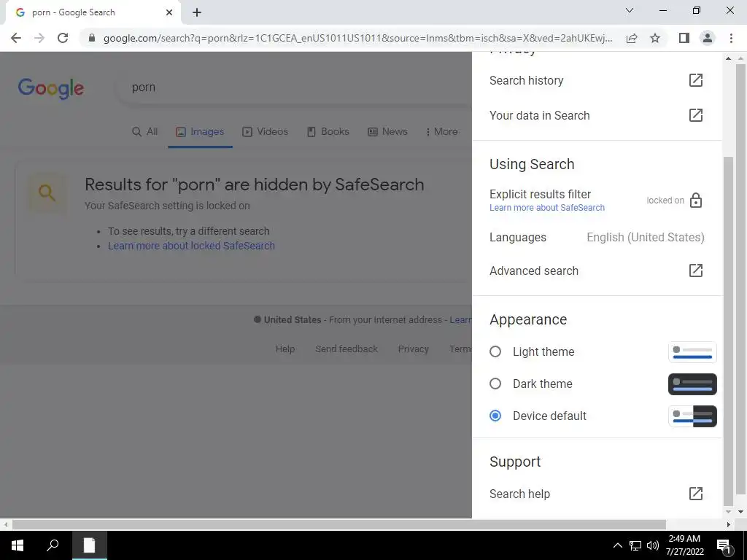Open Search help external link icon
The width and height of the screenshot is (747, 560).
(695, 494)
